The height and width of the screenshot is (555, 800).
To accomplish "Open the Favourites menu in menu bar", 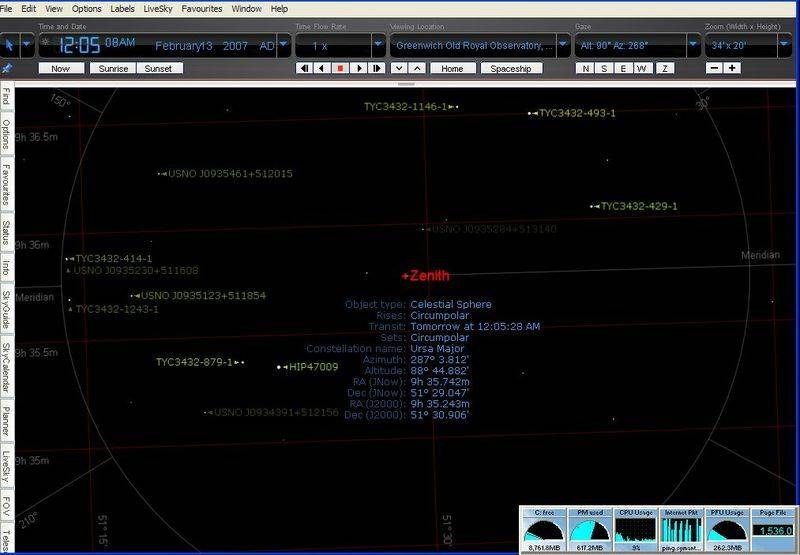I will coord(202,8).
